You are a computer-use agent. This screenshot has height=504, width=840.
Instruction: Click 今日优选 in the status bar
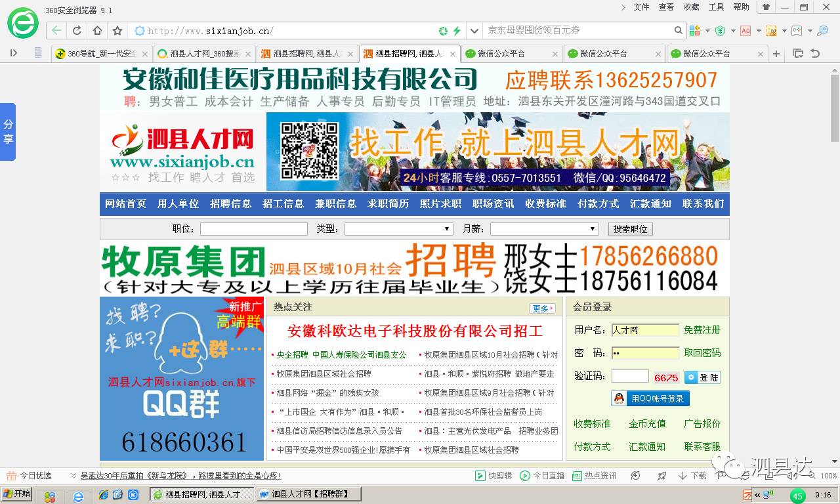pos(29,476)
